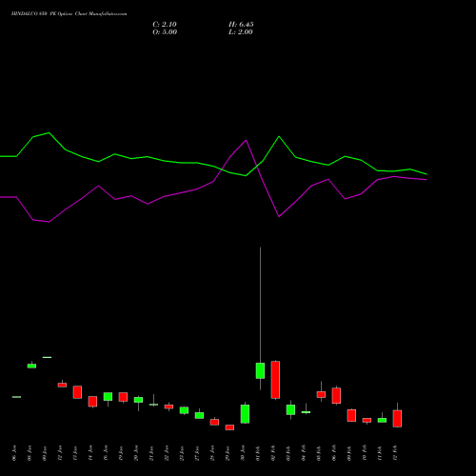Select the tall green candle above 30 Jan
Viewport: 476px width, 476px height.
245,414
